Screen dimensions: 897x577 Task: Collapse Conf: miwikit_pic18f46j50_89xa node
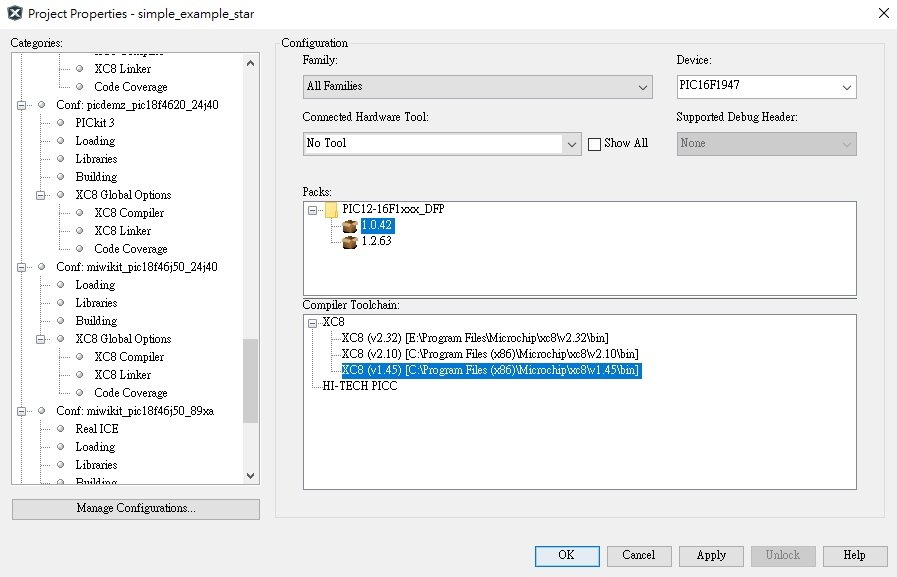(x=22, y=411)
